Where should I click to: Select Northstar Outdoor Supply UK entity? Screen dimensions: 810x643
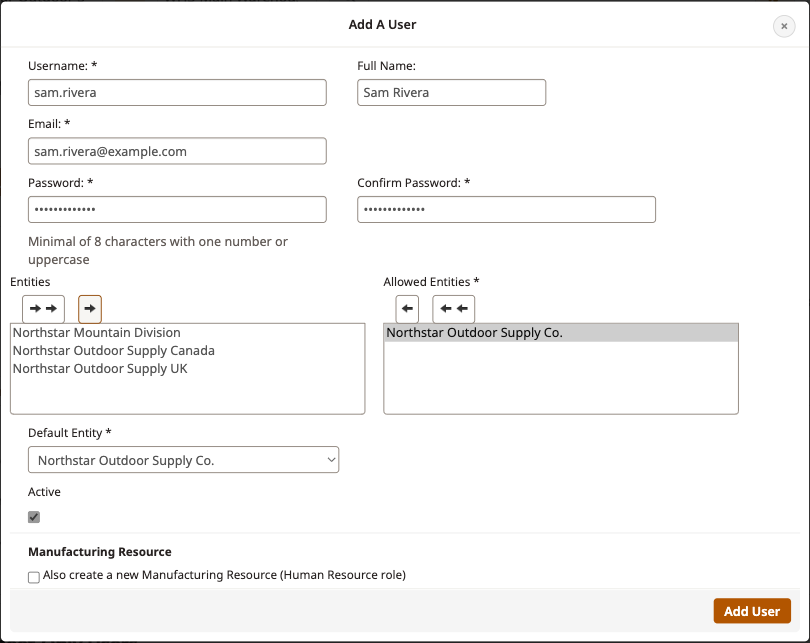(x=188, y=369)
